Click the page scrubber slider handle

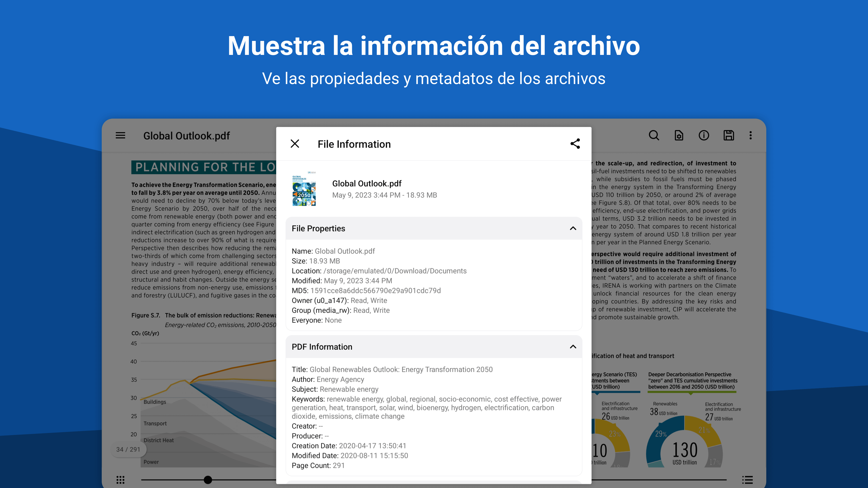(208, 480)
